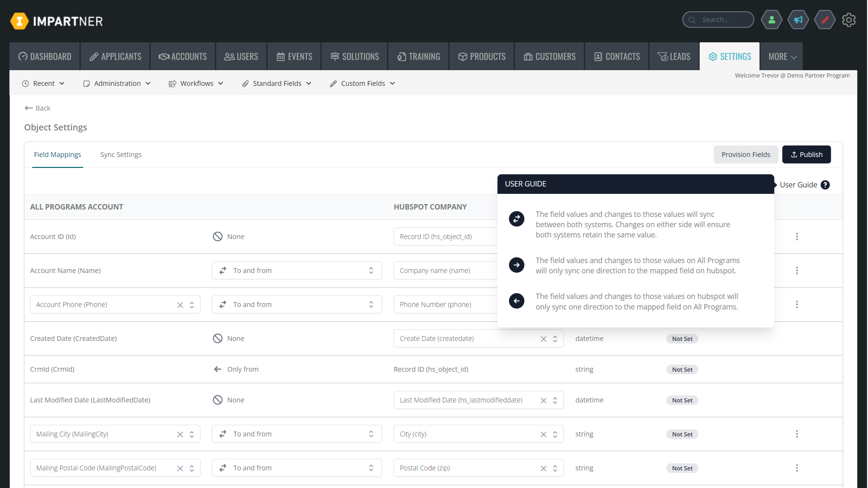Go to the Solutions tab

[x=355, y=57]
